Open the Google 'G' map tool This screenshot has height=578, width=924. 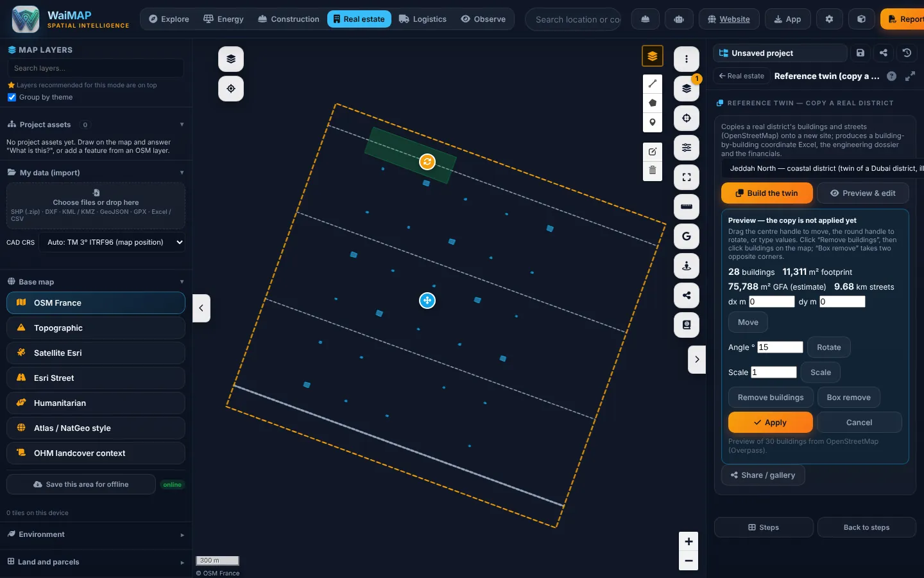tap(687, 236)
